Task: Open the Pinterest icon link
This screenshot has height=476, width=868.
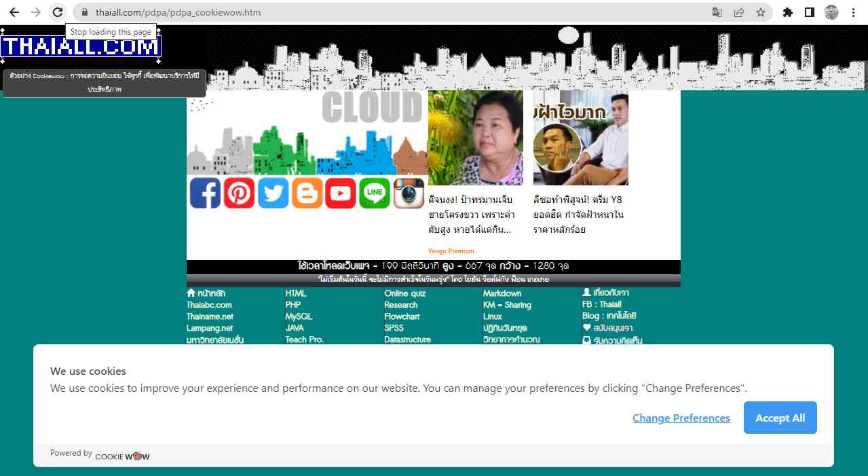Action: click(x=239, y=193)
